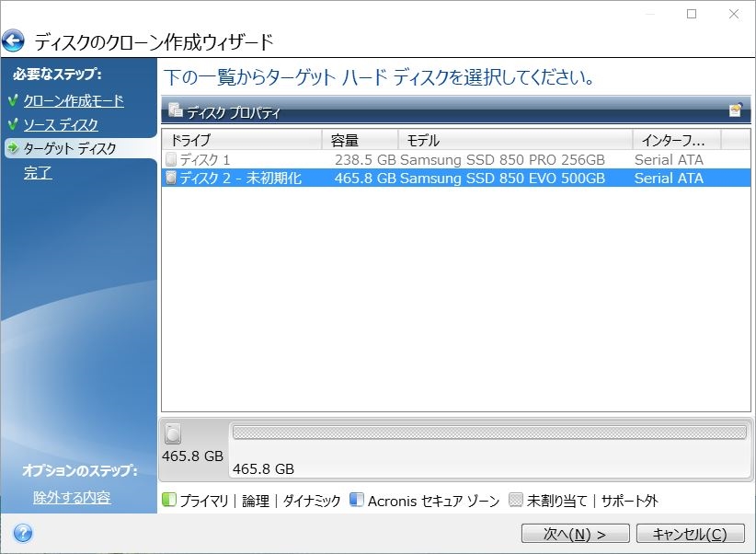This screenshot has height=554, width=756.
Task: Sort by the インターフ... column header
Action: click(677, 140)
